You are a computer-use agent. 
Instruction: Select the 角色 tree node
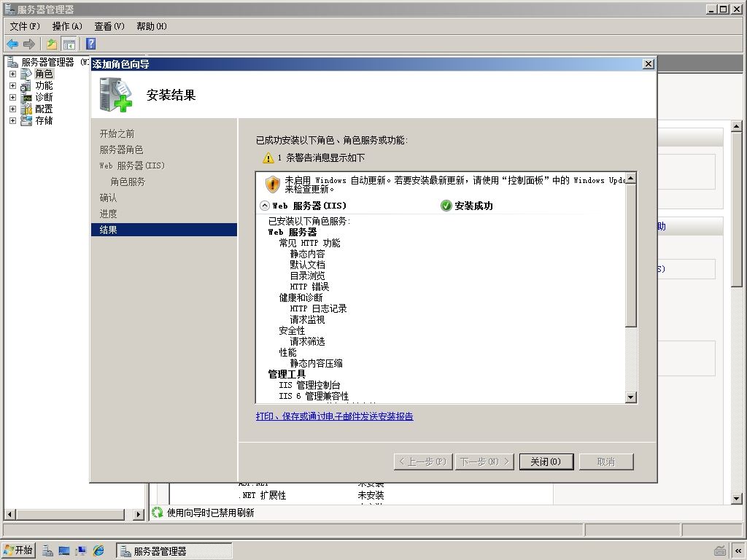44,74
